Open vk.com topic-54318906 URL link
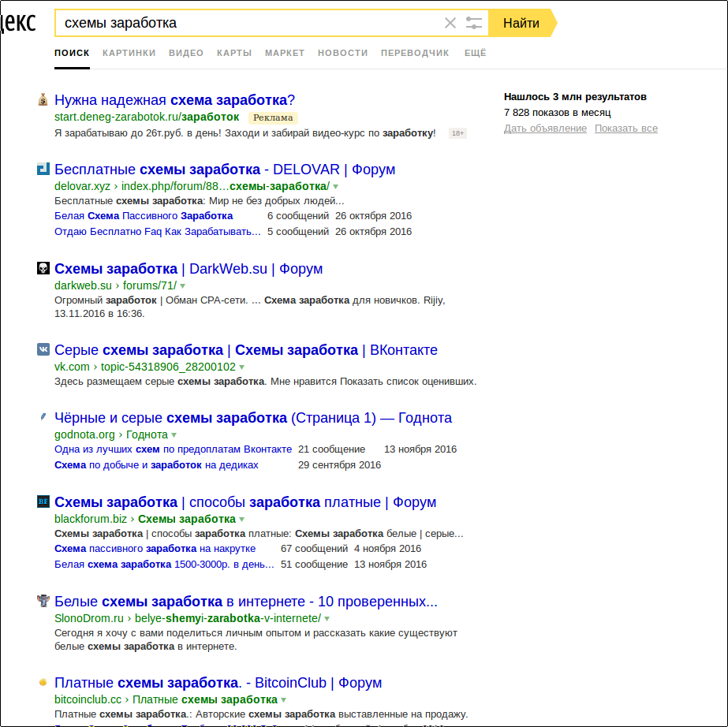The width and height of the screenshot is (728, 727). point(145,367)
